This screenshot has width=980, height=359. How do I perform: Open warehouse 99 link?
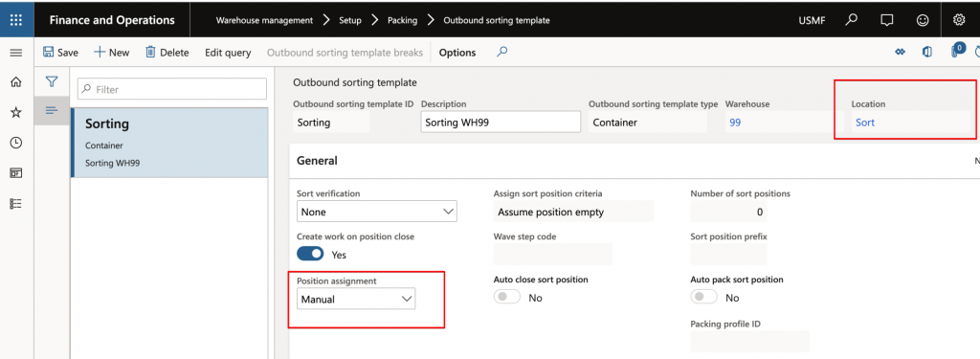click(735, 123)
